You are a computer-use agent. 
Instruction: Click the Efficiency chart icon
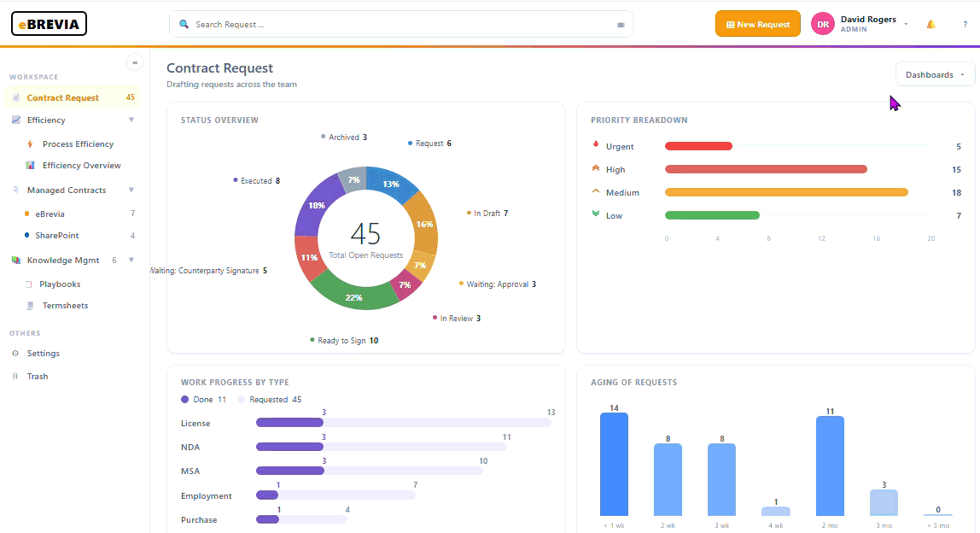tap(16, 120)
